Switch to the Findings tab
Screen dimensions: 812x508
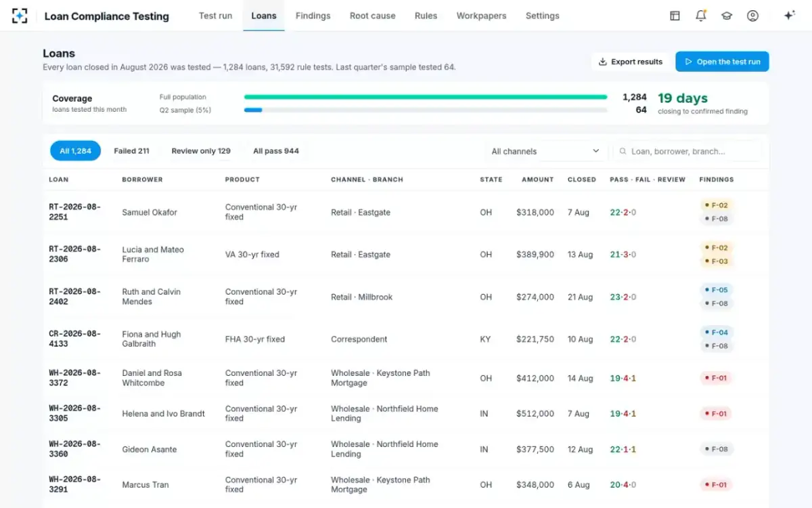tap(313, 16)
